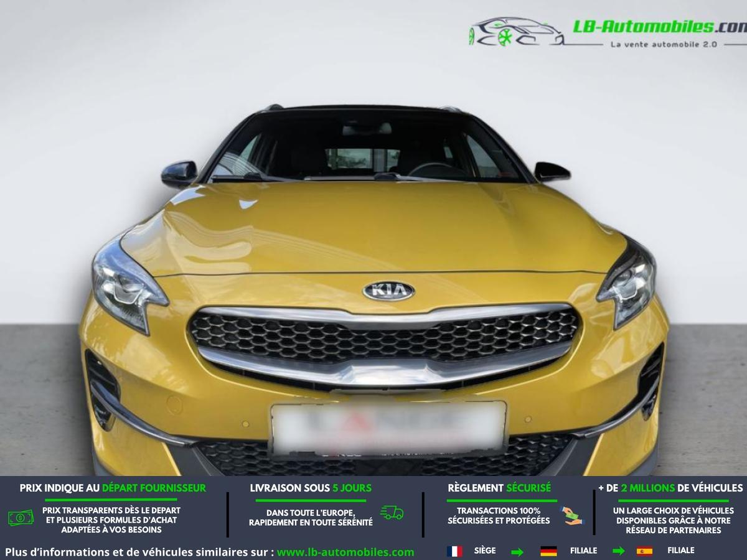
Task: Click 'LIVRAISON SOUS 5 JOURS' heading
Action: (311, 488)
